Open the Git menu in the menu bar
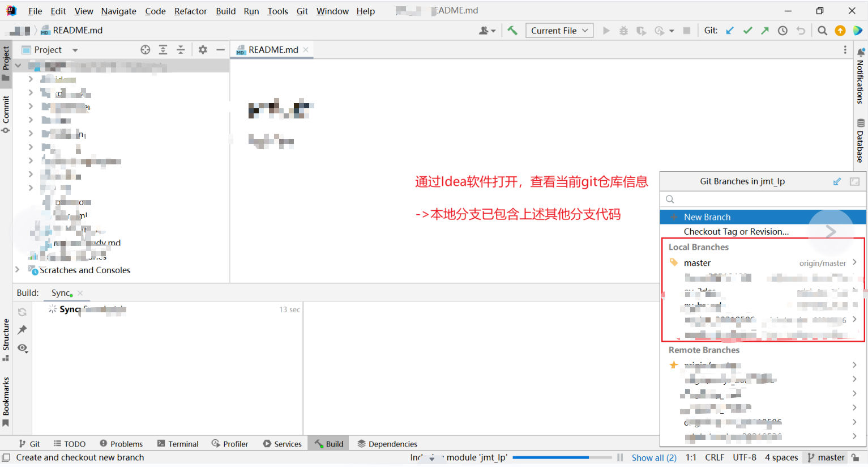This screenshot has width=868, height=467. (x=302, y=11)
